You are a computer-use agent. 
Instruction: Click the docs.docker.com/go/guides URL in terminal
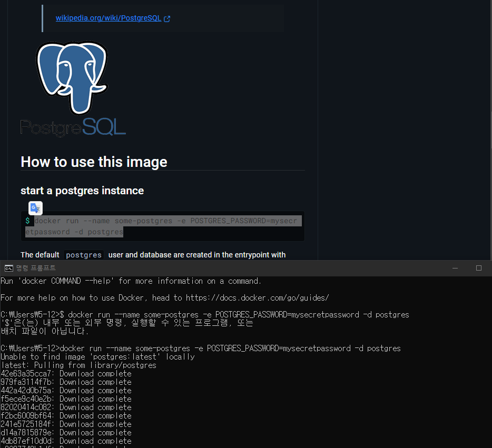(257, 298)
